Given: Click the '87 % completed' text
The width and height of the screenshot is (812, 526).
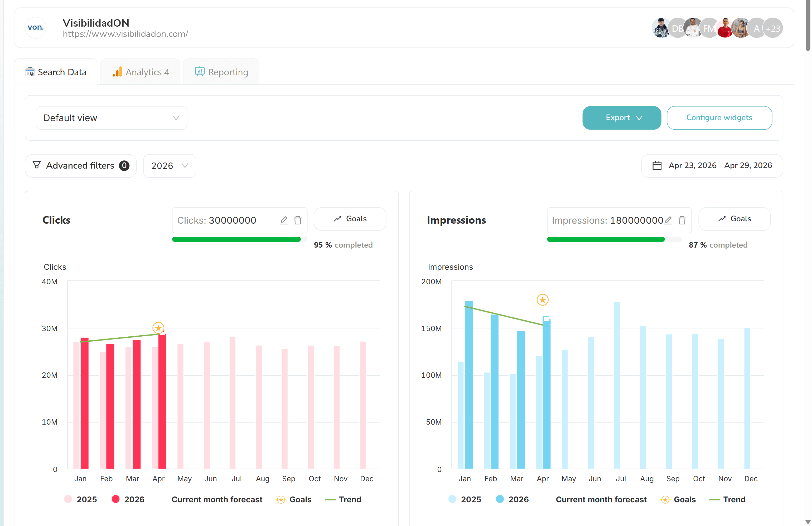Looking at the screenshot, I should click(x=718, y=245).
